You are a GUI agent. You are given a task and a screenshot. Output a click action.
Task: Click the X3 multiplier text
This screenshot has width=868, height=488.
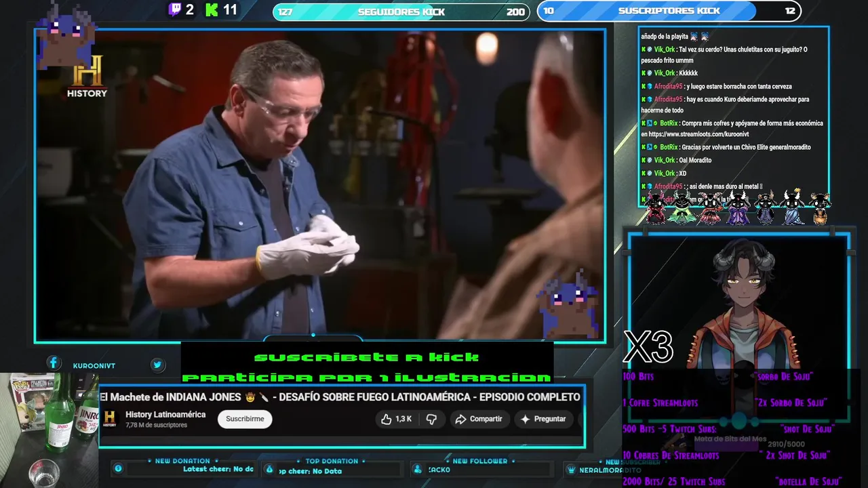tap(648, 347)
